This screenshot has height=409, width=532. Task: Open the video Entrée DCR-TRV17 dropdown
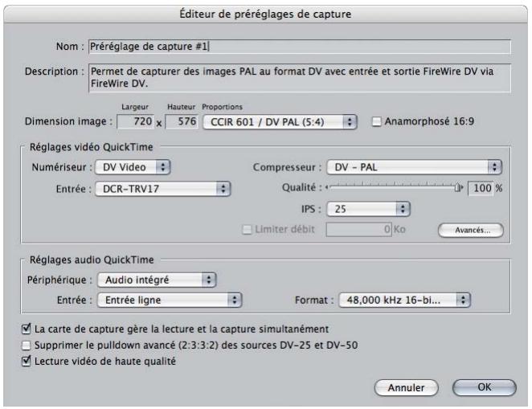click(x=163, y=189)
